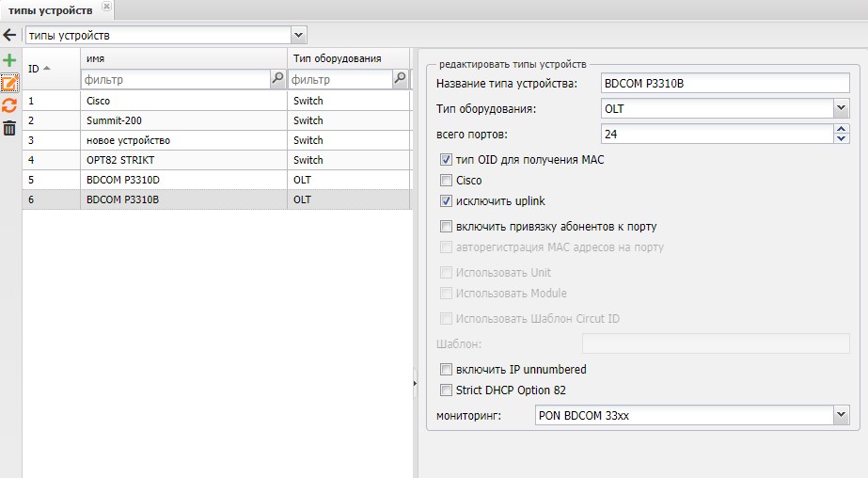This screenshot has height=478, width=868.
Task: Click the trash delete icon
Action: tap(9, 128)
